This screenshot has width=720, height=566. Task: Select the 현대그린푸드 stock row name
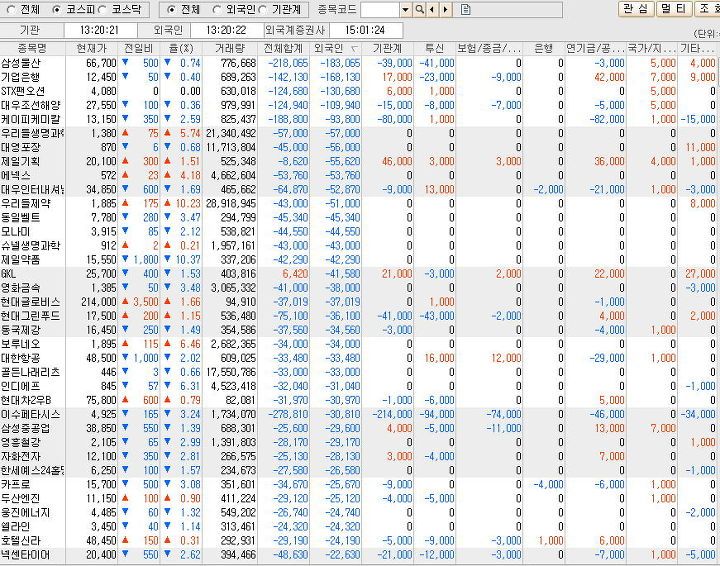(x=30, y=316)
